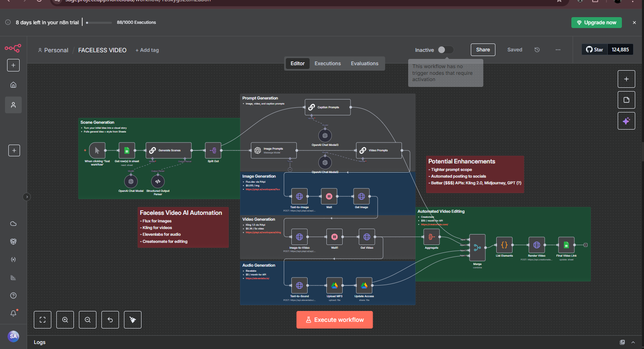Zoom out of the workflow canvas
This screenshot has height=349, width=644.
point(88,320)
